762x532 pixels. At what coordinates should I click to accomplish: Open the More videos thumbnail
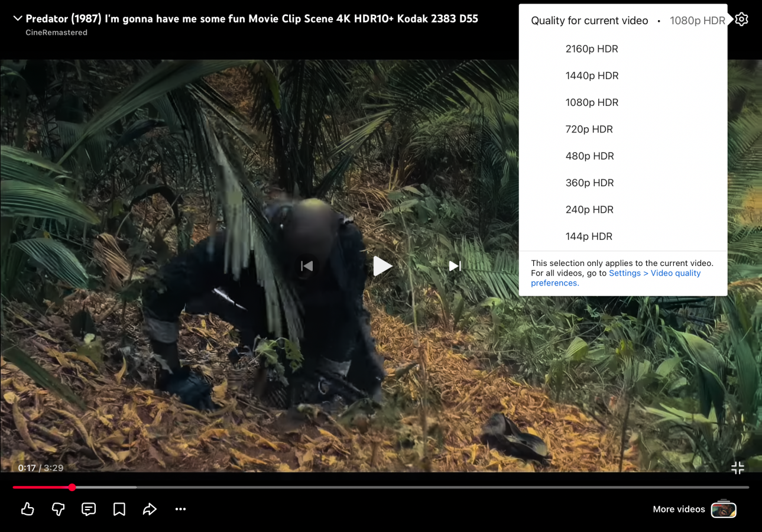pos(723,509)
